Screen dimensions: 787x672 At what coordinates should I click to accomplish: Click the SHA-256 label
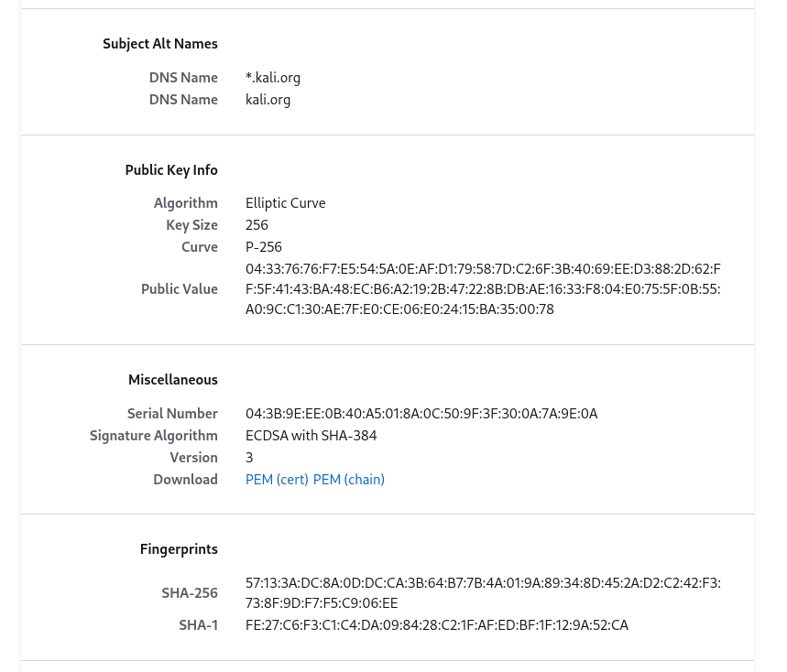(x=190, y=593)
